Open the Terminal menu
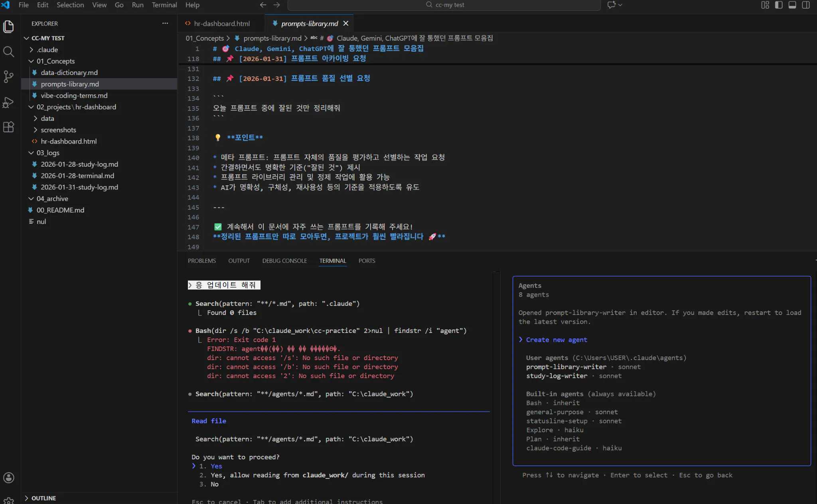 pyautogui.click(x=164, y=5)
